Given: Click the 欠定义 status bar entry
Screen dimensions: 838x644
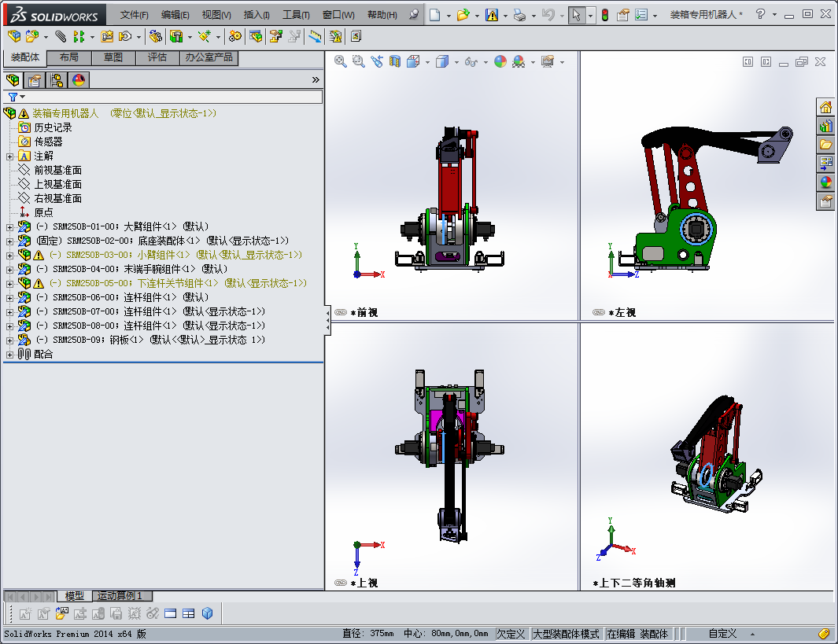Looking at the screenshot, I should (x=511, y=634).
